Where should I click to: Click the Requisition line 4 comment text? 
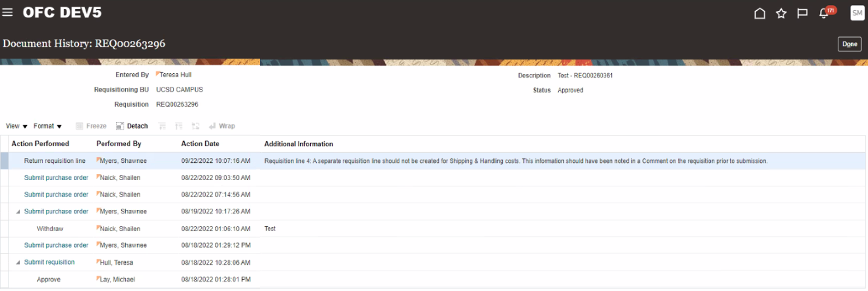(x=516, y=161)
